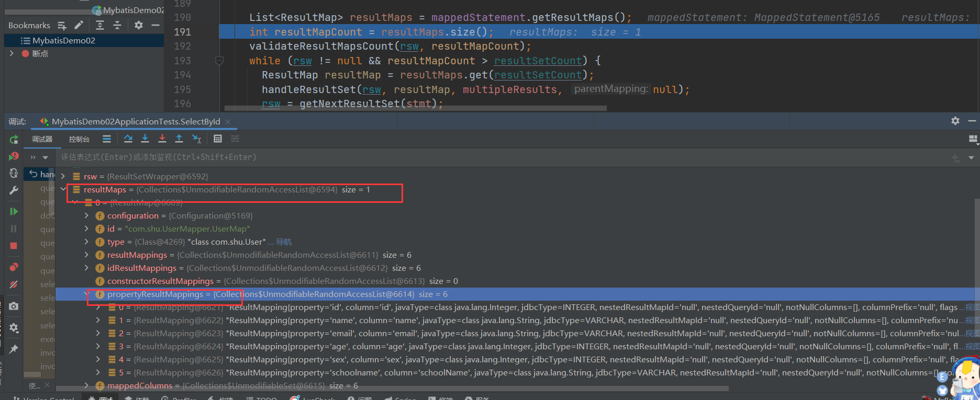980x400 pixels.
Task: Modify run configuration with wrench icon
Action: 14,190
